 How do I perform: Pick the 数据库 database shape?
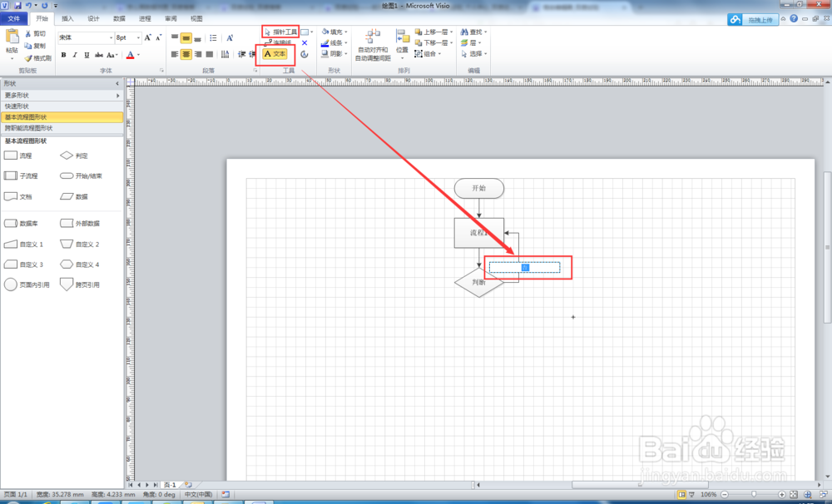[22, 224]
